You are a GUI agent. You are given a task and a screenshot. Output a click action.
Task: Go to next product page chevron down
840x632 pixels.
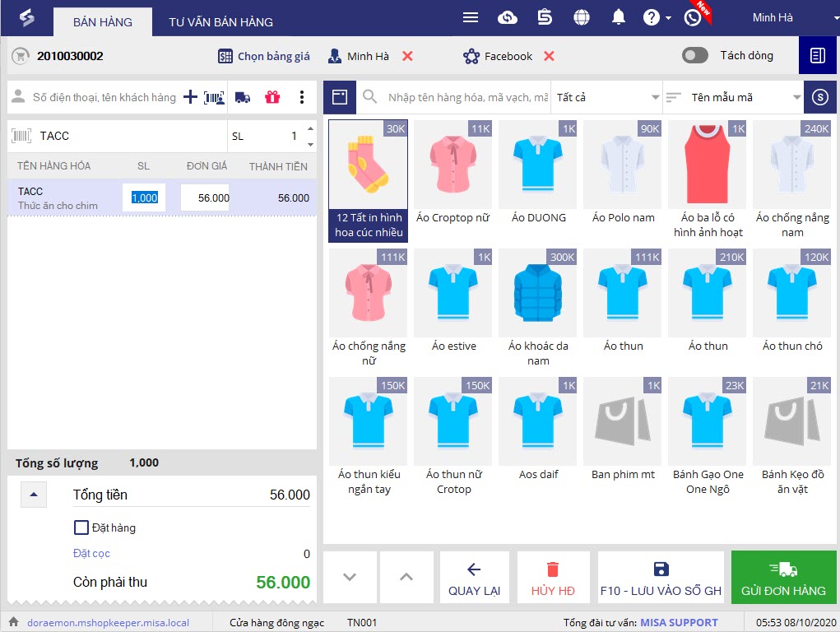350,578
